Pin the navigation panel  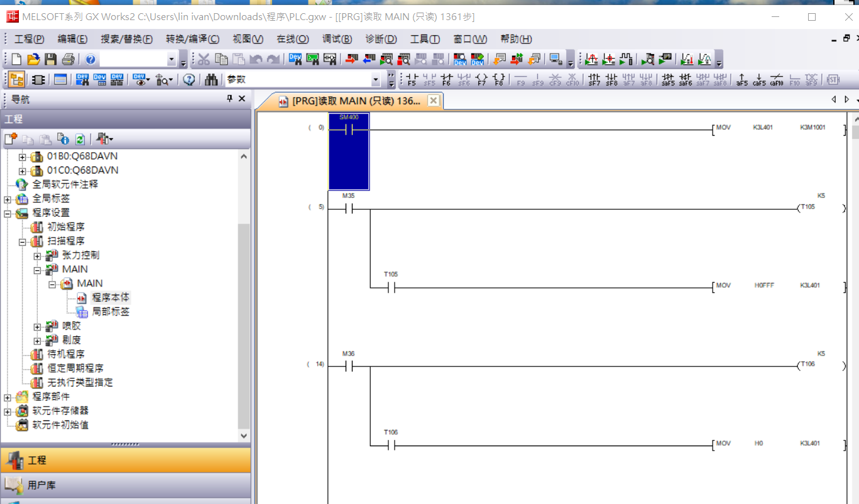pyautogui.click(x=230, y=99)
